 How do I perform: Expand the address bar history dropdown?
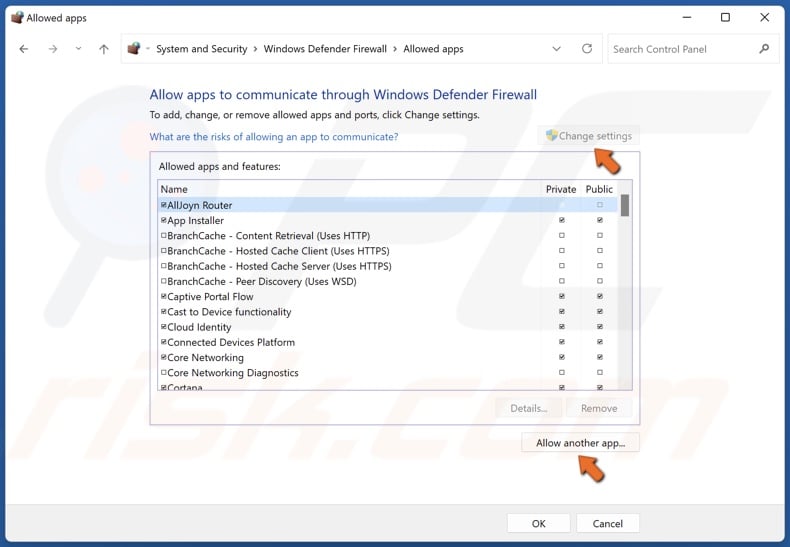tap(557, 49)
